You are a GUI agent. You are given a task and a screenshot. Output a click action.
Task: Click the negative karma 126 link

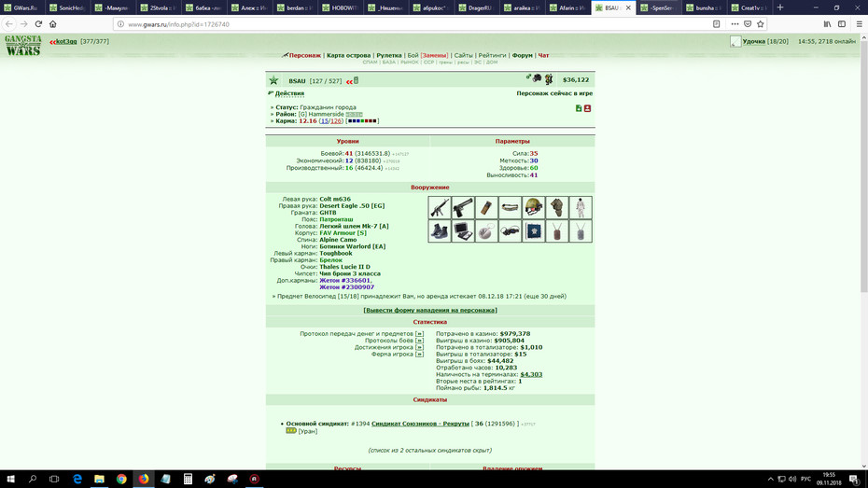click(x=336, y=120)
